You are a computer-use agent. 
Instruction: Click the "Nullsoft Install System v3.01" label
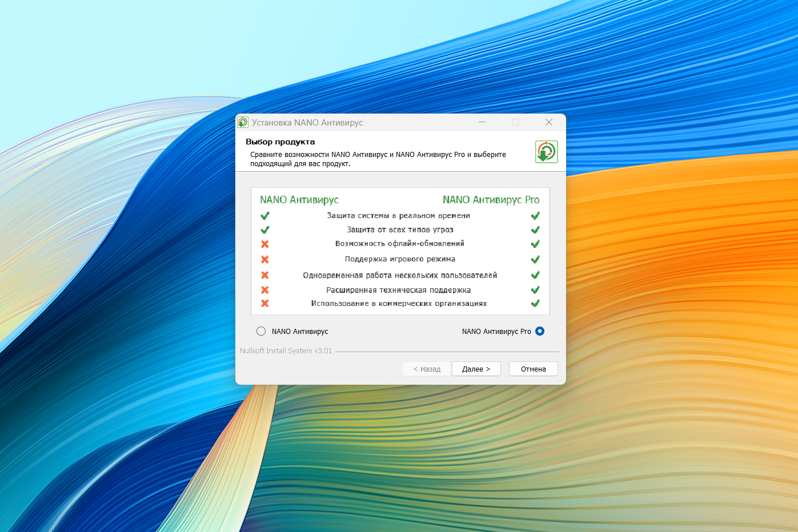tap(286, 351)
